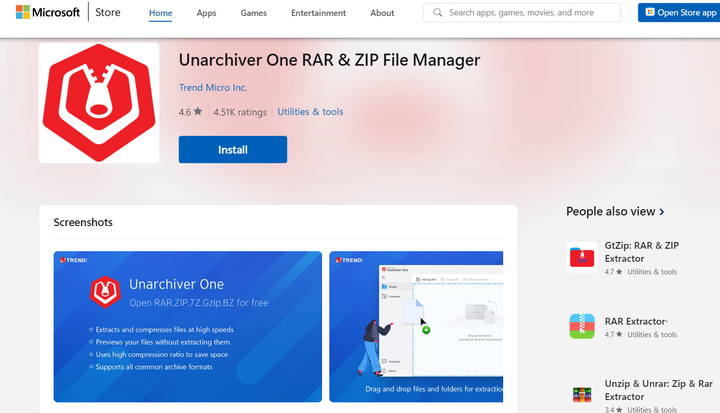Open the Entertainment menu
This screenshot has width=720, height=413.
pyautogui.click(x=318, y=13)
